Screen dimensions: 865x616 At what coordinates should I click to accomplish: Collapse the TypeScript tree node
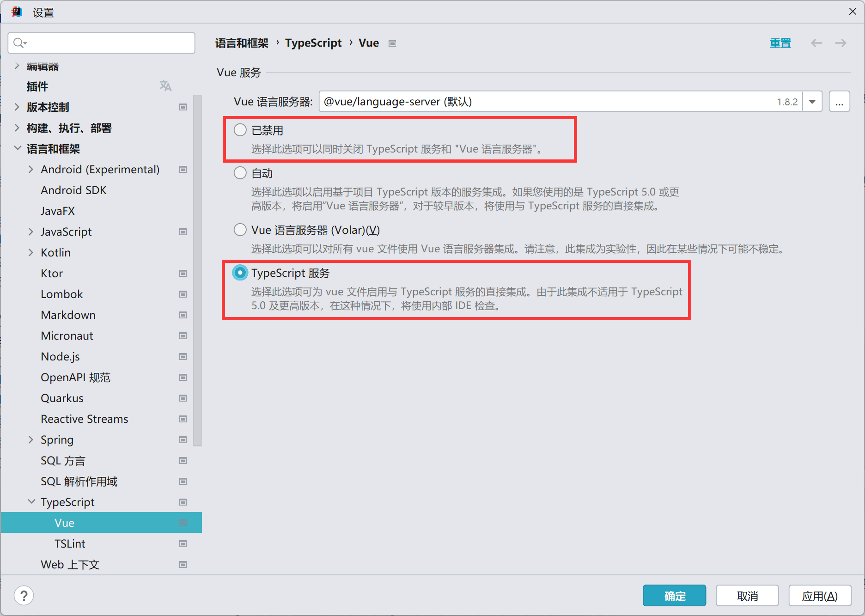pos(31,502)
